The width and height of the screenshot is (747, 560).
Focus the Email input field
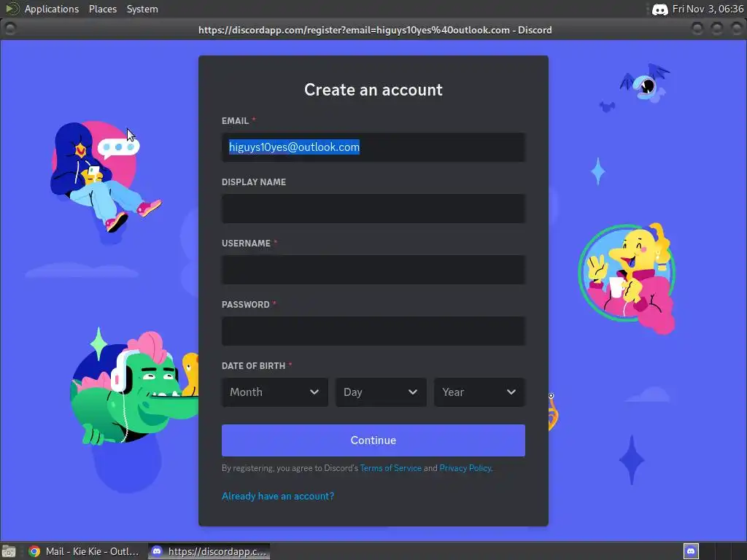point(373,147)
